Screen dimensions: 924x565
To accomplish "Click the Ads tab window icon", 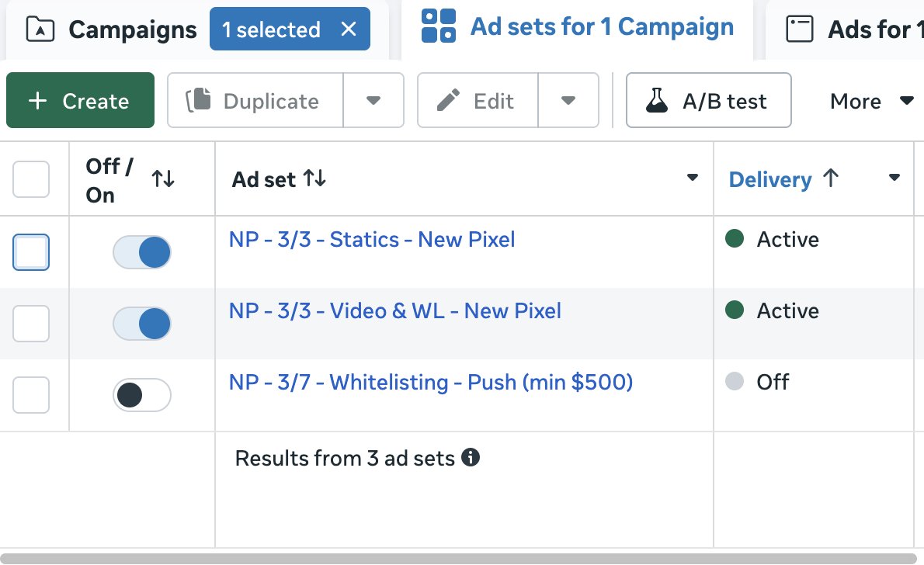I will click(800, 29).
